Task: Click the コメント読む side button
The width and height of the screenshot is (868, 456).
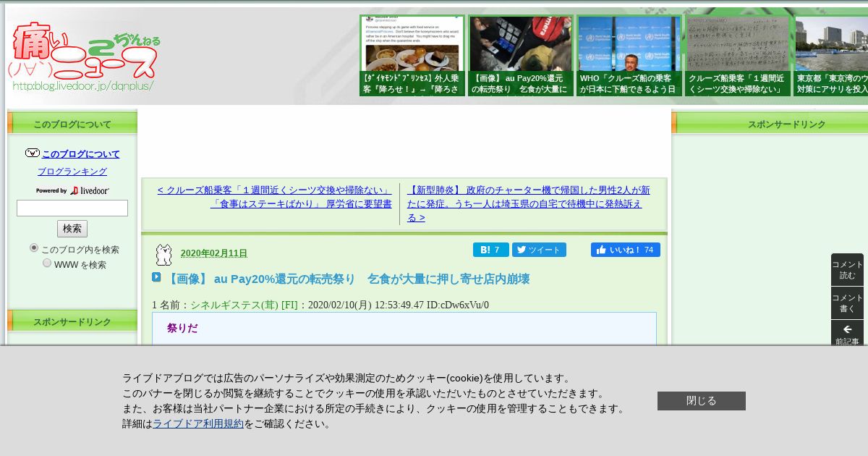Action: [847, 270]
